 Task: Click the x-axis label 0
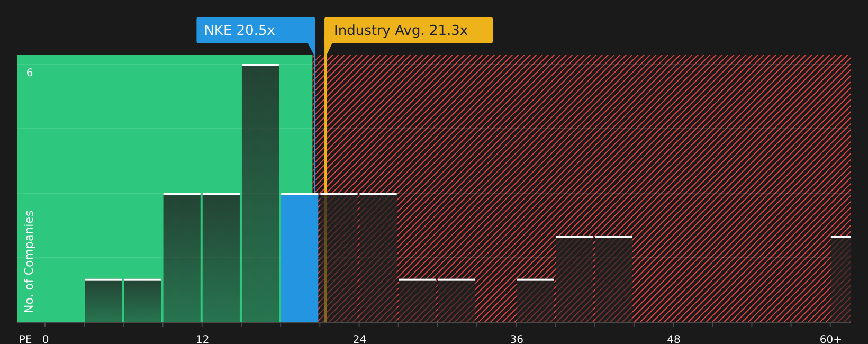46,339
